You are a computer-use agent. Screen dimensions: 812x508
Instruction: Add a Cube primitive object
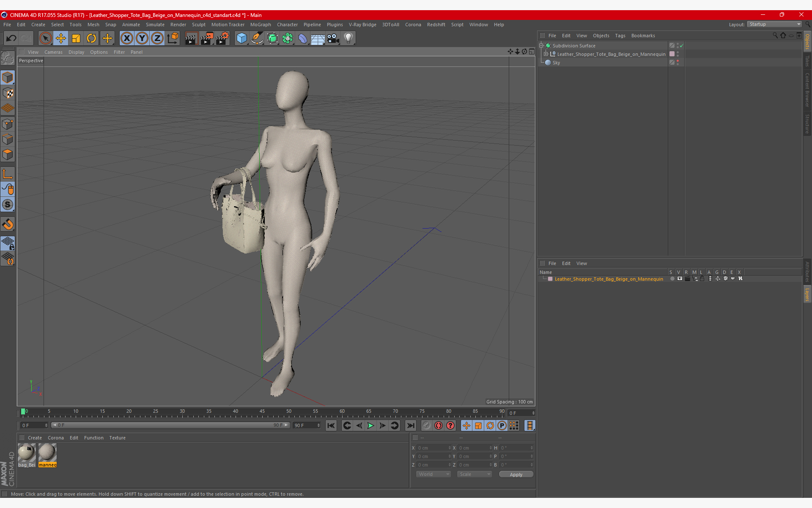tap(241, 39)
